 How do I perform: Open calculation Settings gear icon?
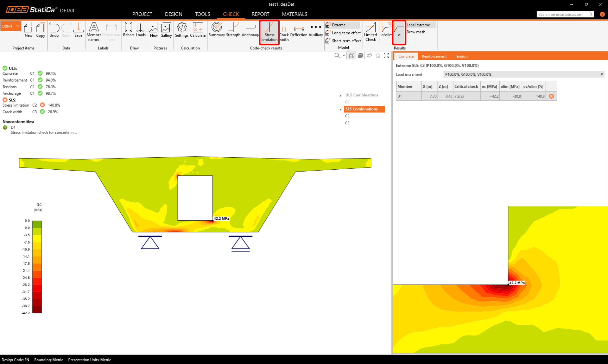coord(182,30)
